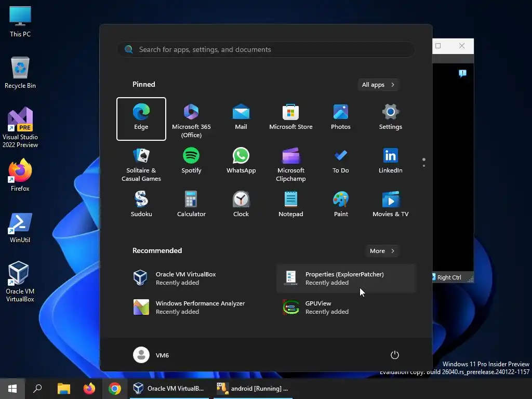Open Firefox from the taskbar
Viewport: 532px width, 399px height.
pyautogui.click(x=89, y=389)
